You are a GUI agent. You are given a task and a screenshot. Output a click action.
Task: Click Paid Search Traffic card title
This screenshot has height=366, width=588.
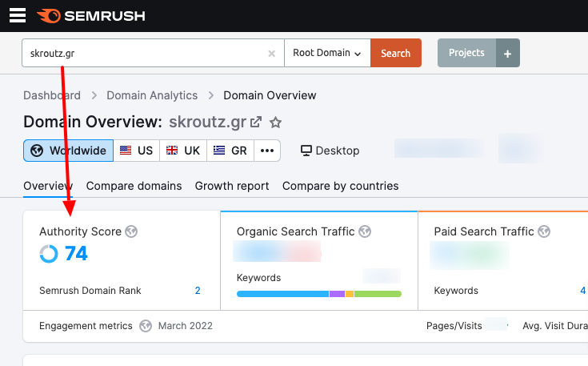tap(484, 231)
